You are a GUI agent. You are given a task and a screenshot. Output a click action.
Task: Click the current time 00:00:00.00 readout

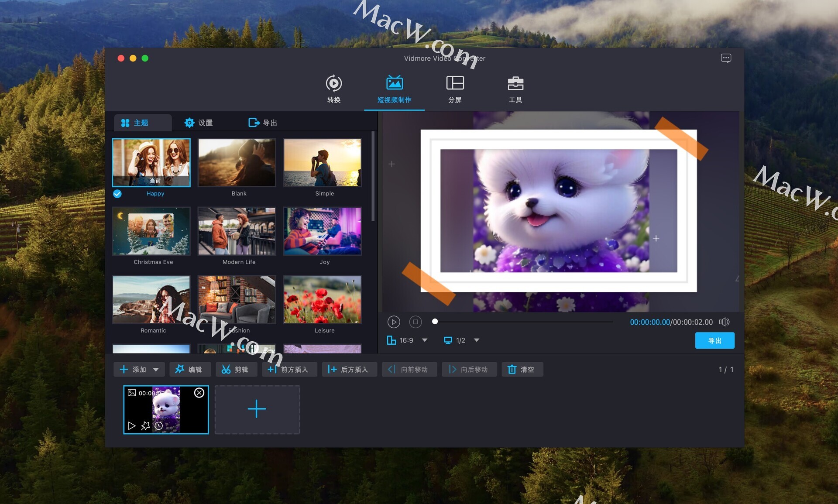click(x=650, y=322)
